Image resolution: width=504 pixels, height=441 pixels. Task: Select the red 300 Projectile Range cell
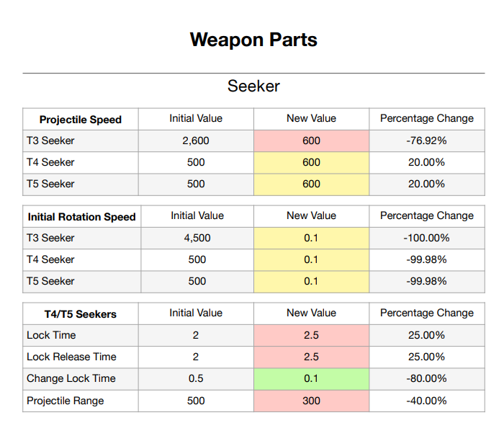311,401
